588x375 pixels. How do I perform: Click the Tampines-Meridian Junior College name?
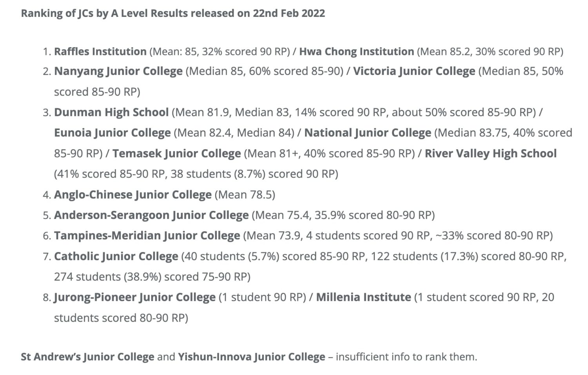coord(147,236)
